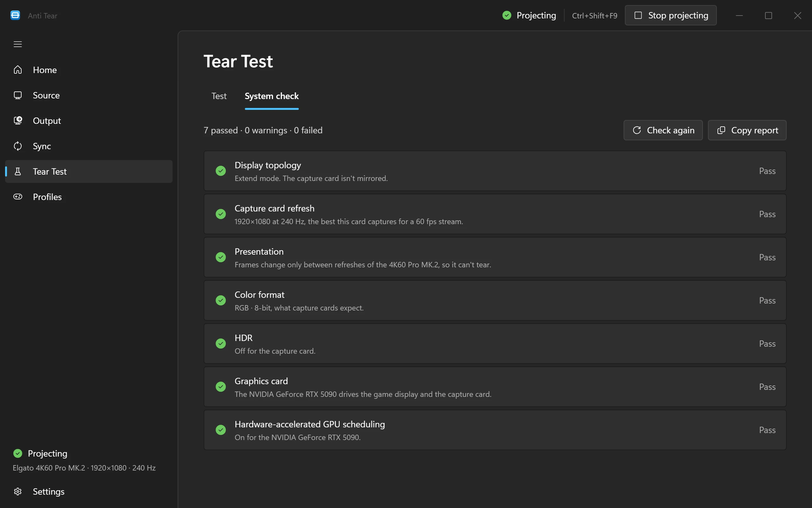Viewport: 812px width, 508px height.
Task: Select Tear Test in the sidebar
Action: tap(88, 171)
